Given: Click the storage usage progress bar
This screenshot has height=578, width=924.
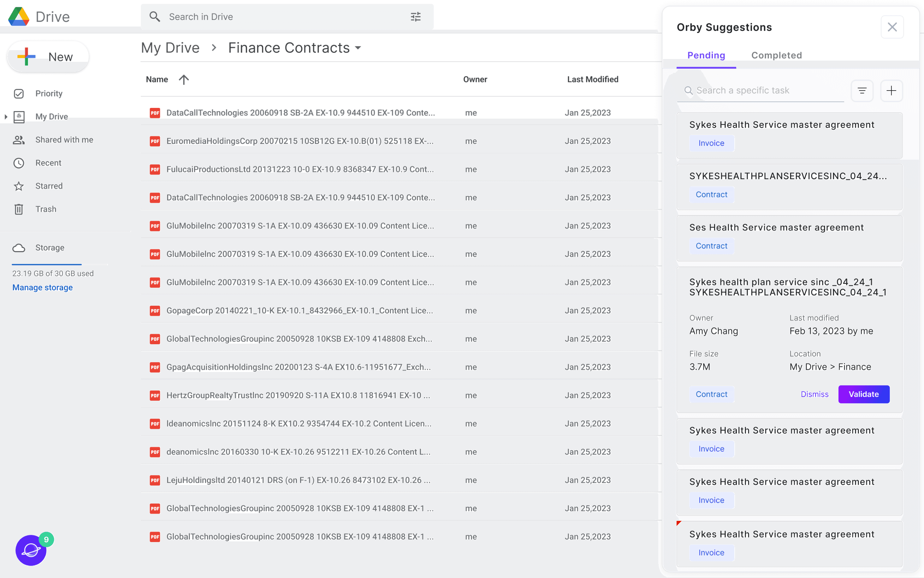Looking at the screenshot, I should tap(59, 264).
